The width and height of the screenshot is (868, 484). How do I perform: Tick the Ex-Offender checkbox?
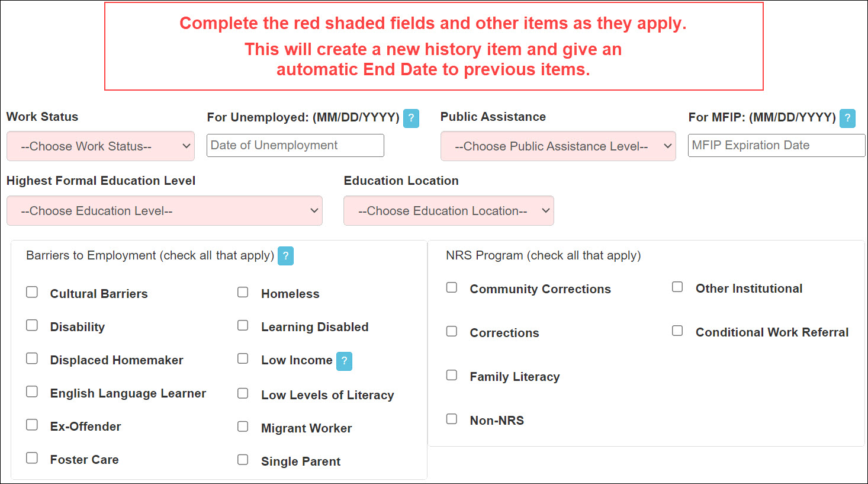pyautogui.click(x=32, y=425)
